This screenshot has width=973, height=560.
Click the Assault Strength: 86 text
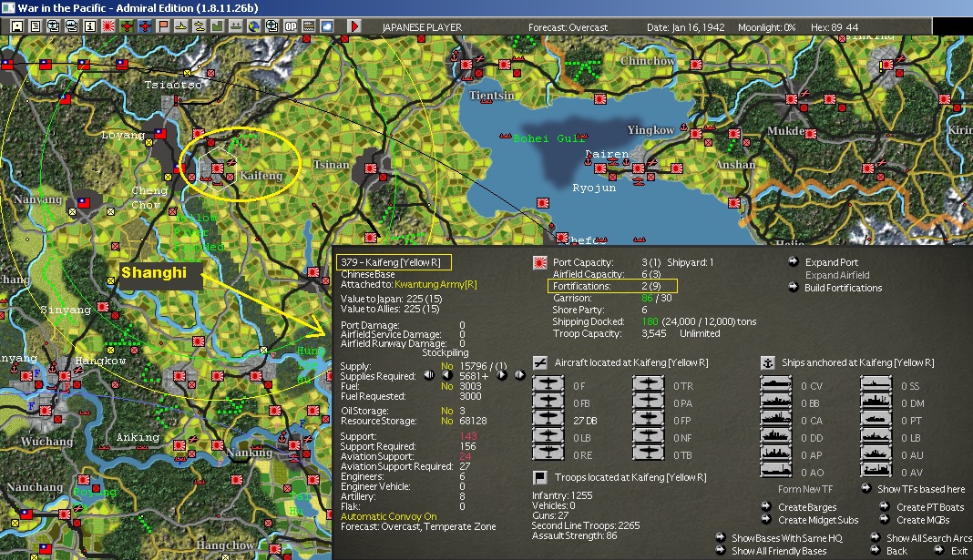pos(575,535)
